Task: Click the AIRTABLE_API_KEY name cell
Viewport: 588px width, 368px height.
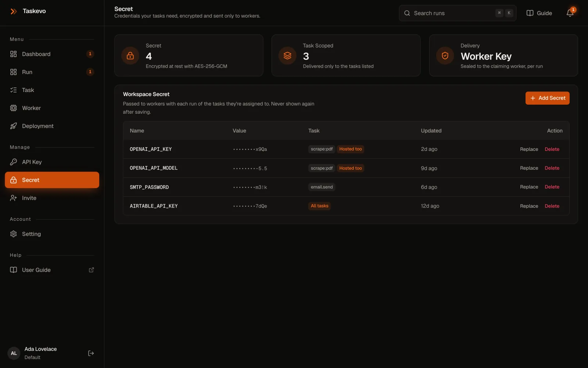Action: 154,206
